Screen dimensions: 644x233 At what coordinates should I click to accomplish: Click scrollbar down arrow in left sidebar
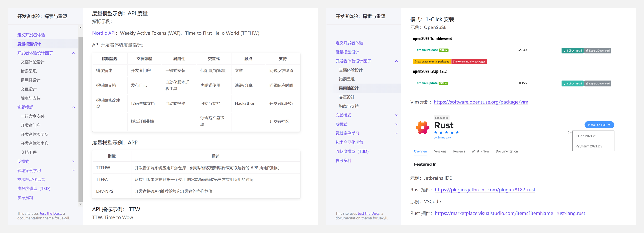(80, 204)
